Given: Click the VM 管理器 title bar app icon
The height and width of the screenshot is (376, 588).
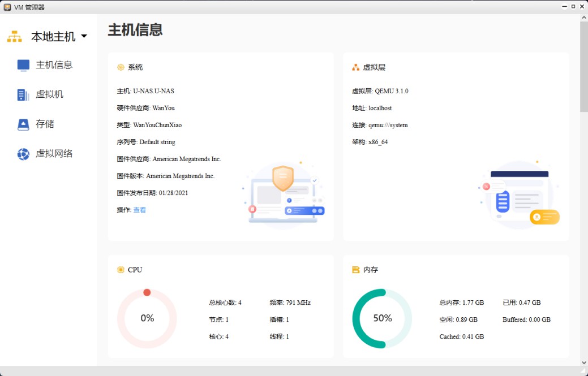Looking at the screenshot, I should pyautogui.click(x=7, y=7).
